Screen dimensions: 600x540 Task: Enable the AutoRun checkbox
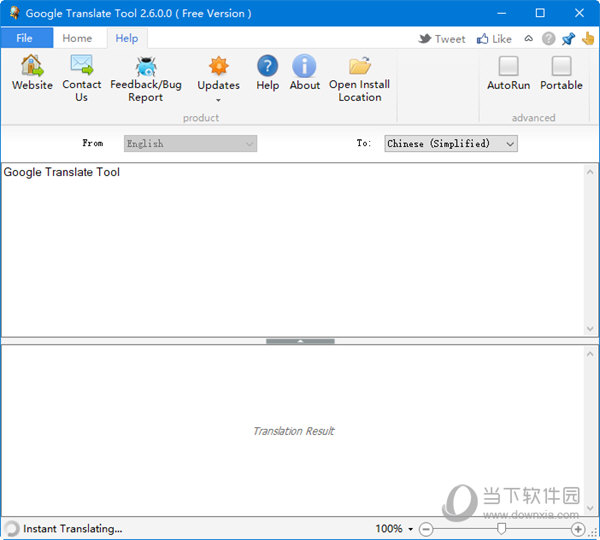click(x=509, y=66)
